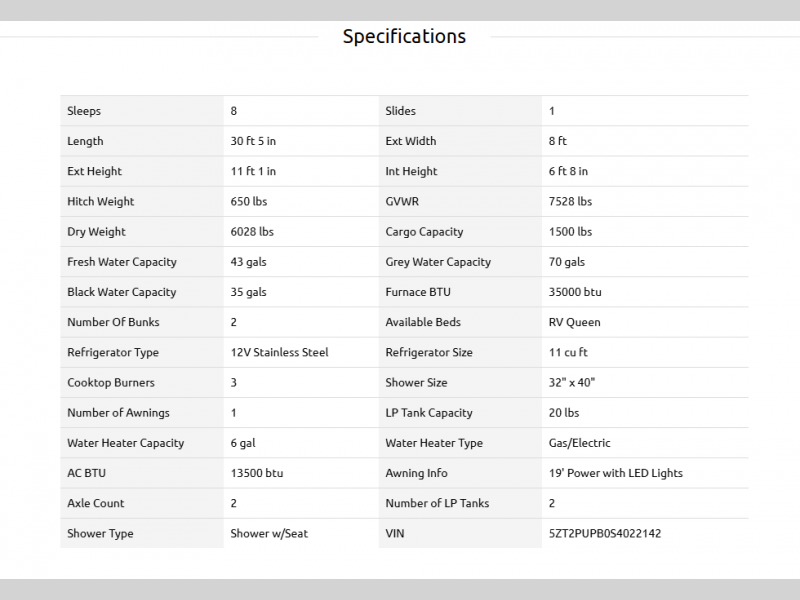
Task: Click the Fresh Water Capacity label
Action: [122, 262]
